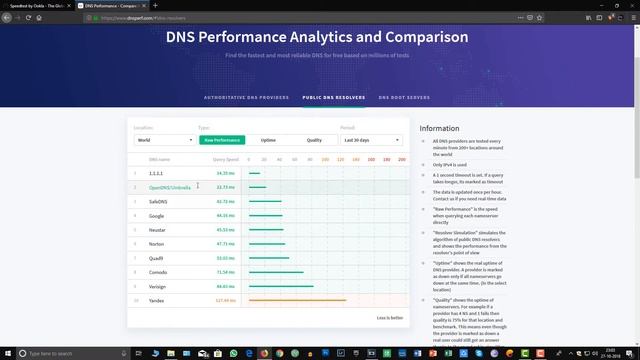Viewport: 640px width, 360px height.
Task: Click the browser forward arrow
Action: coord(18,18)
